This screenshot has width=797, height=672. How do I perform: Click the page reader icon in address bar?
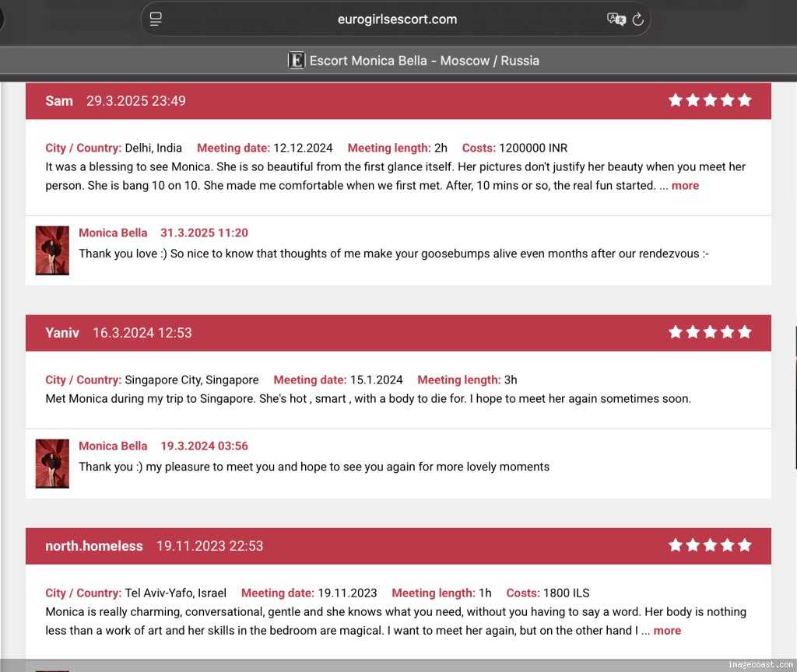(156, 19)
